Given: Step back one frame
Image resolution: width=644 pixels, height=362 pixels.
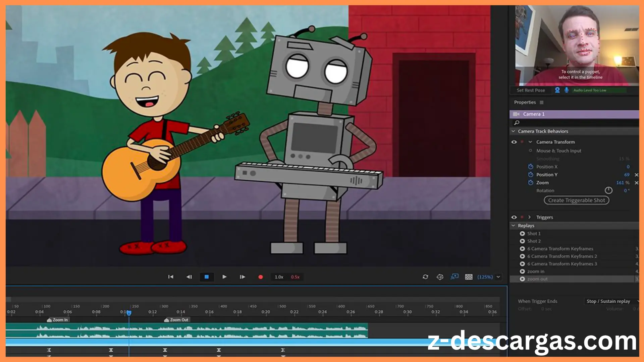Looking at the screenshot, I should [x=189, y=277].
